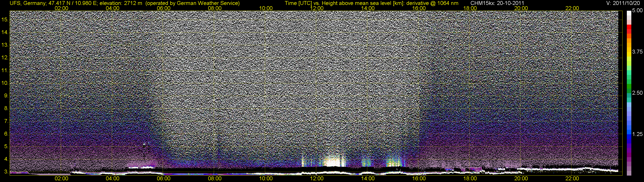Click the 8 km height axis label
644x182 pixels.
click(x=6, y=109)
